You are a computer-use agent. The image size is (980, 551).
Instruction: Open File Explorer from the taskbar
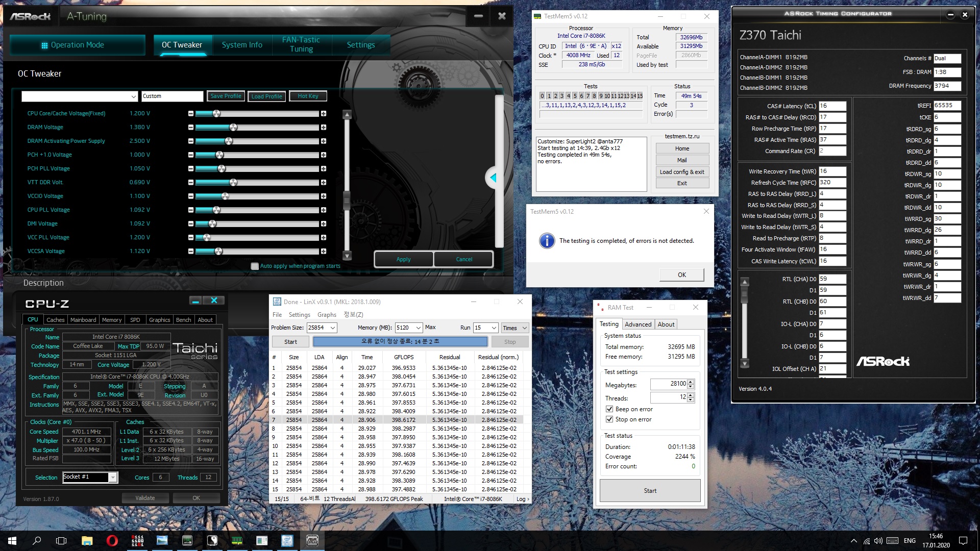[87, 541]
